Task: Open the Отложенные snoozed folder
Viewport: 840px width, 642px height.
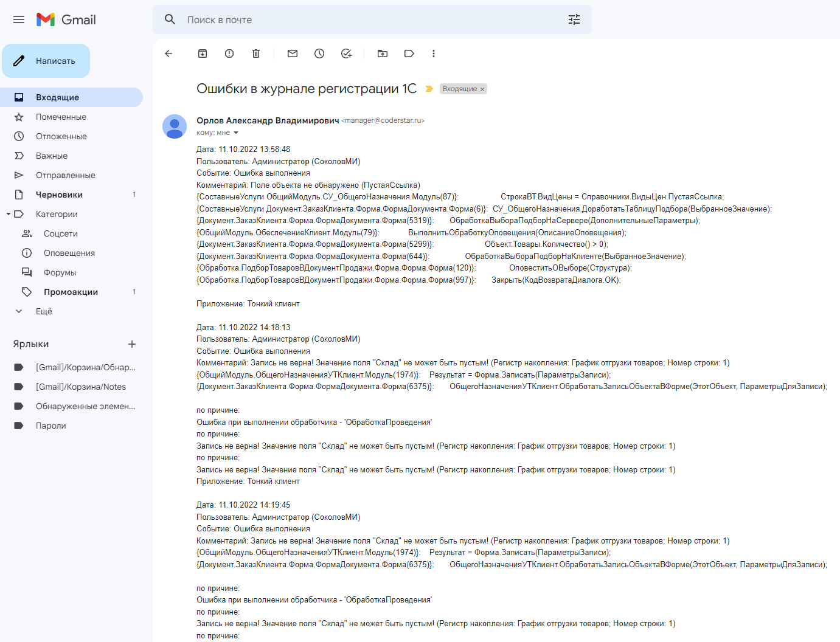Action: coord(71,136)
